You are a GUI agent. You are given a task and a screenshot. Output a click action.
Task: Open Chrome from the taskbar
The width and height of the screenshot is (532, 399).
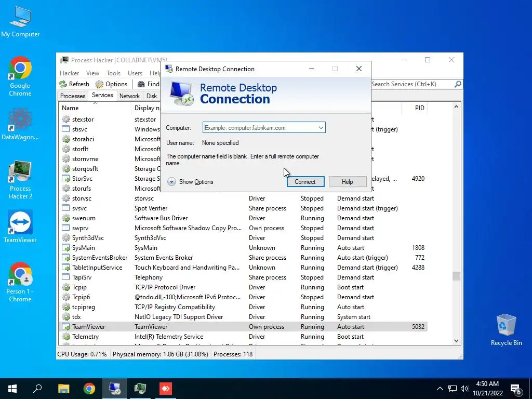(89, 389)
